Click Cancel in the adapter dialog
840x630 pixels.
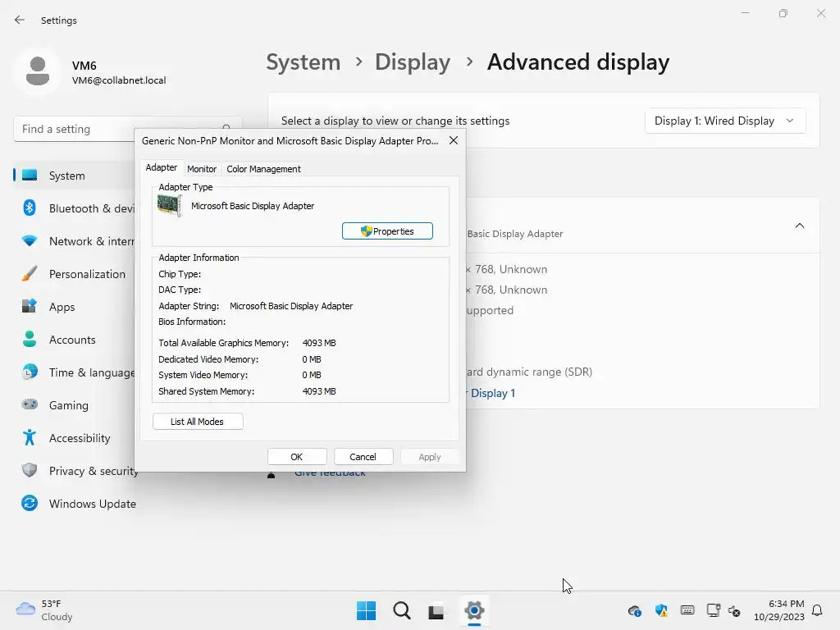click(x=363, y=457)
